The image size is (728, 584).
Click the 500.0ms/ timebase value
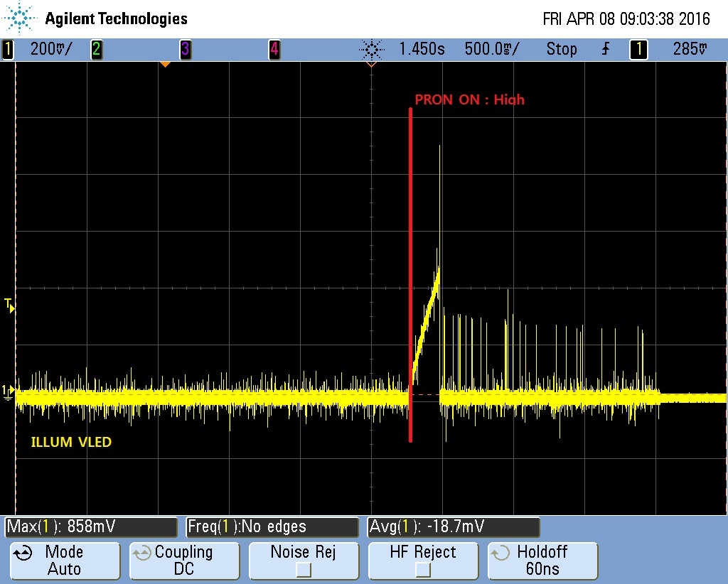click(x=492, y=49)
